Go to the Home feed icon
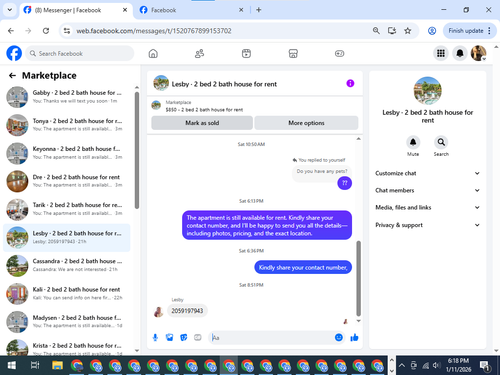 click(153, 53)
